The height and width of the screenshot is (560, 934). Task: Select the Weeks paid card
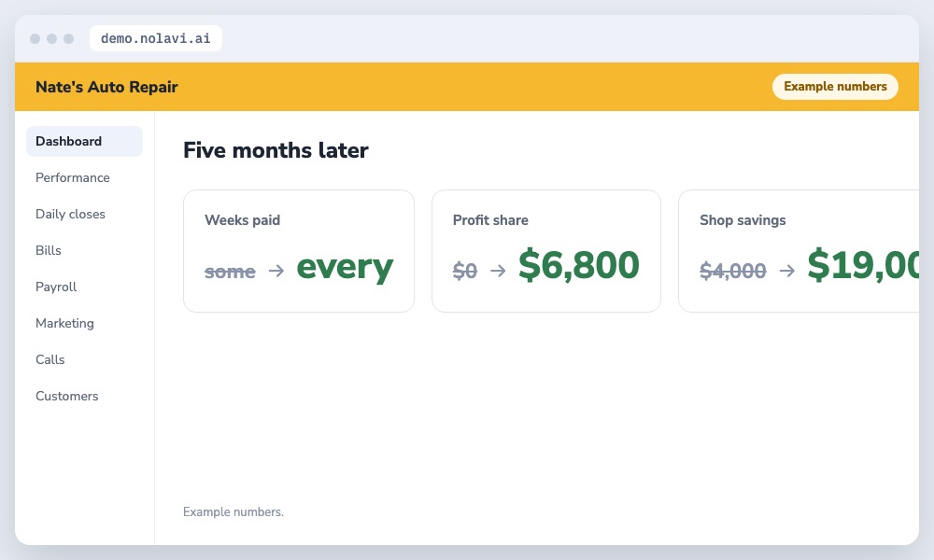click(299, 251)
